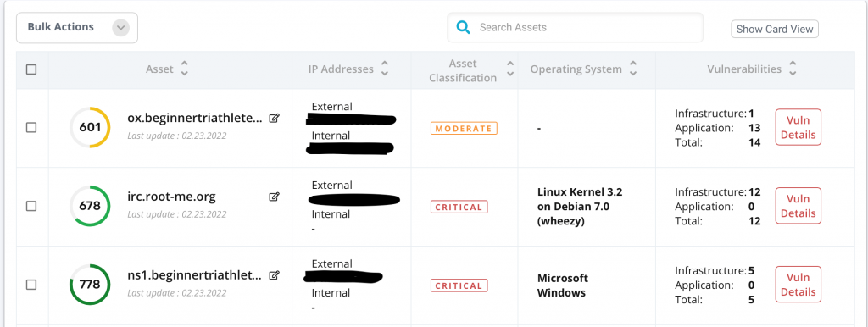Click the 778 score ring

tap(90, 285)
